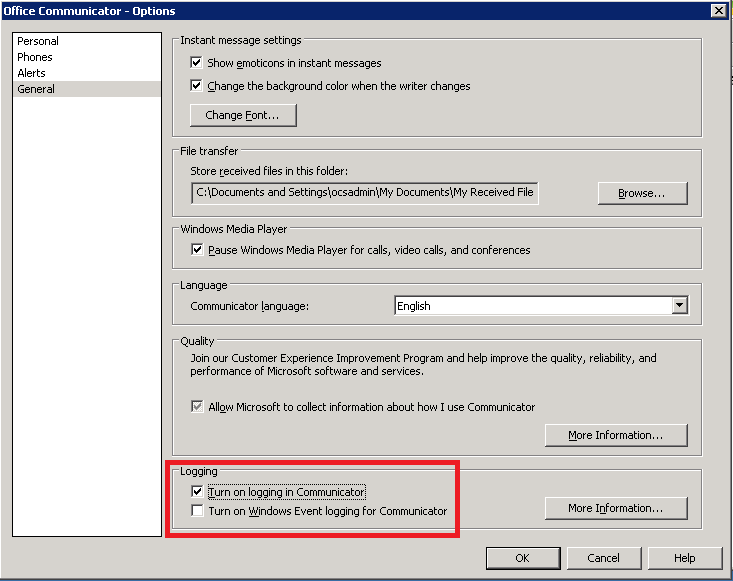Toggle Show emoticons in instant messages
The width and height of the screenshot is (733, 581).
[196, 62]
